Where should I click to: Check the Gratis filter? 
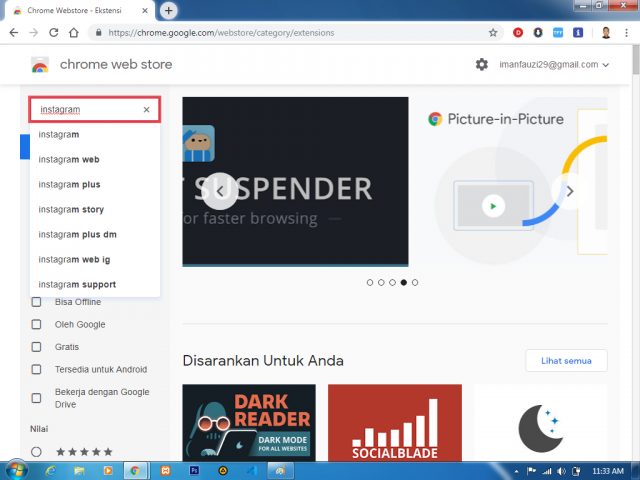click(36, 347)
